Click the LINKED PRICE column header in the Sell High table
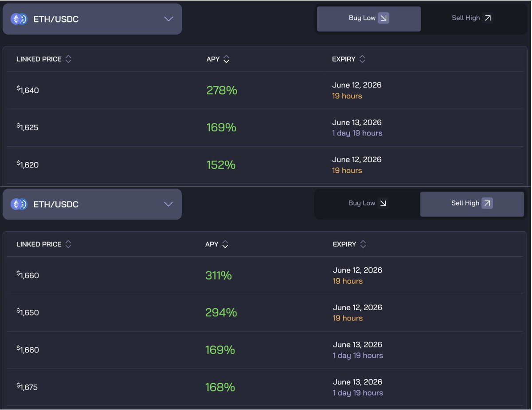 tap(39, 244)
